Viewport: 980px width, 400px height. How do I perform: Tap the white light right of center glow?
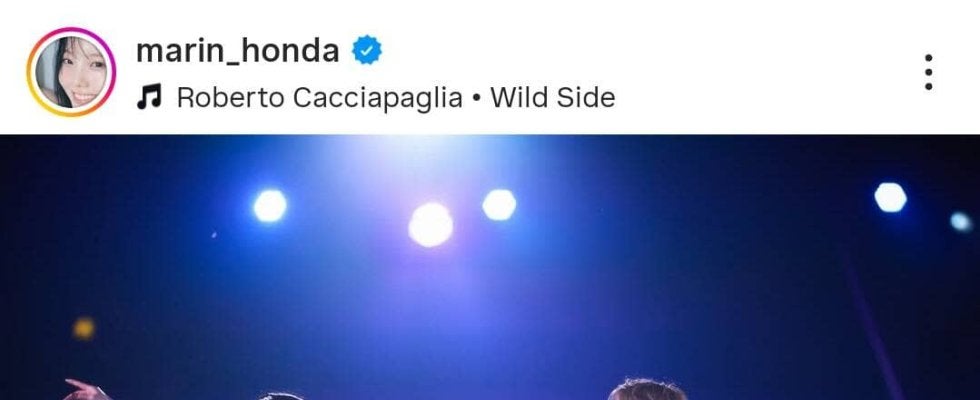(499, 205)
